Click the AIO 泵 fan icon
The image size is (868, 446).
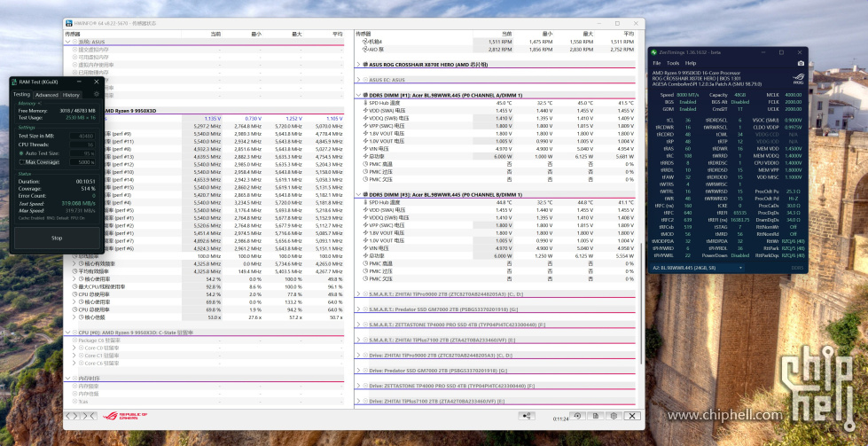click(x=365, y=50)
